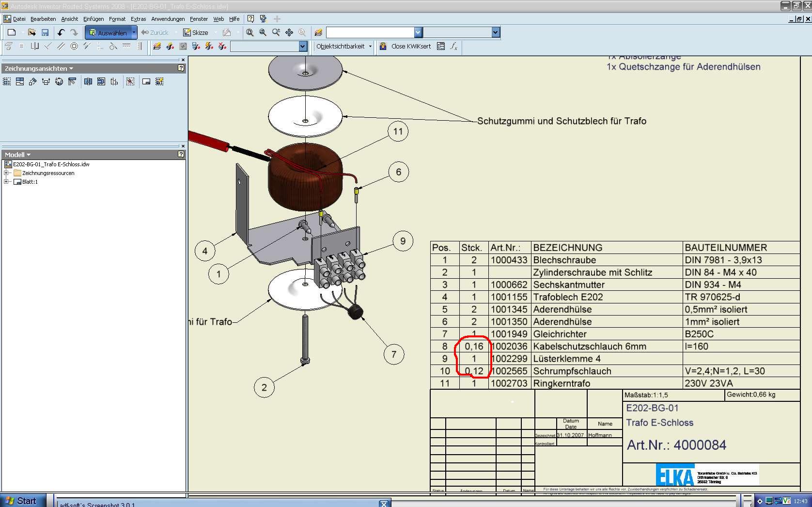This screenshot has width=812, height=507.
Task: Open the fx parameters icon
Action: pos(453,47)
